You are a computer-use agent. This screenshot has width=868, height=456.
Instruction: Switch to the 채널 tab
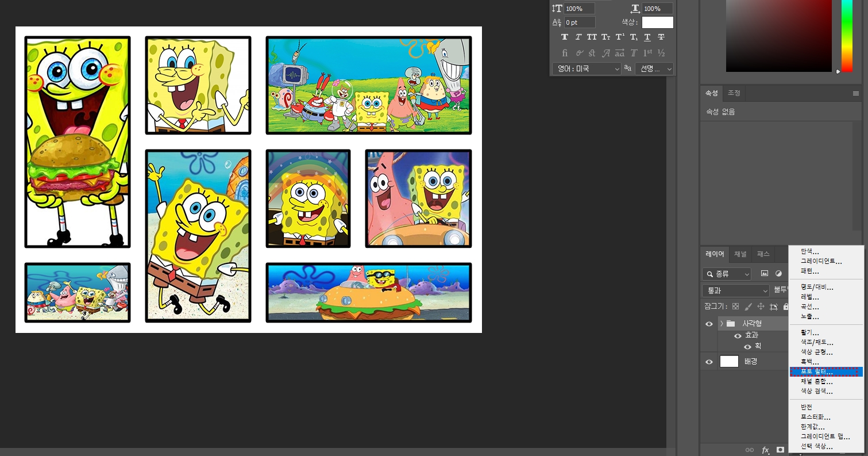tap(740, 254)
